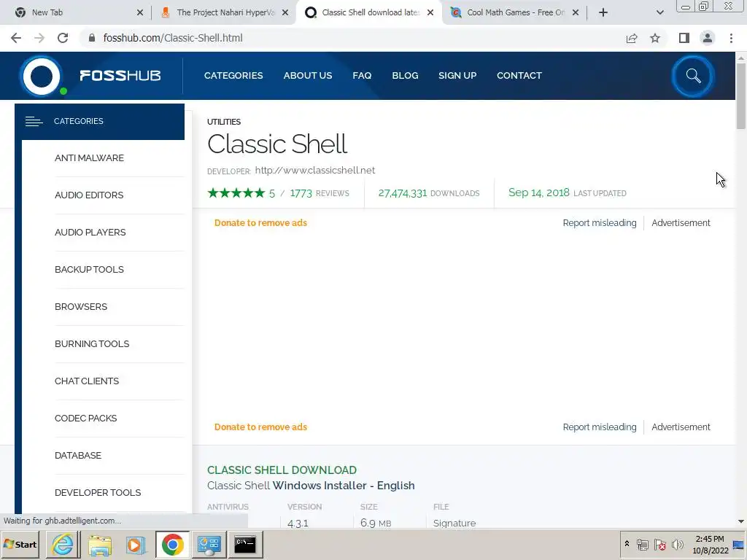Screen dimensions: 747x560
Task: Open CATEGORIES in the top navigation
Action: (x=233, y=76)
